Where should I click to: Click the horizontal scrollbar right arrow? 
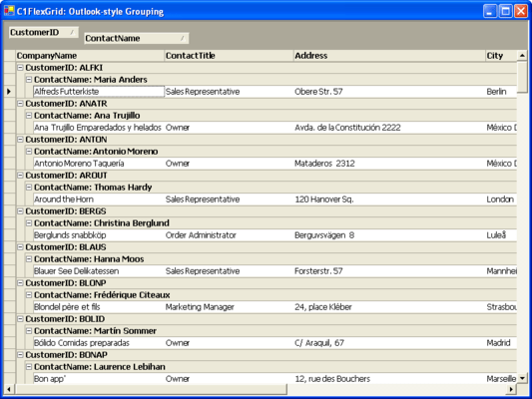coord(511,389)
